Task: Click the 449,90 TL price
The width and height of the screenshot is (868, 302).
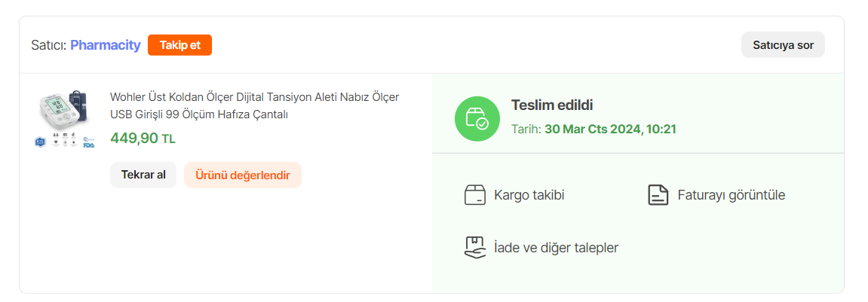Action: click(x=143, y=138)
